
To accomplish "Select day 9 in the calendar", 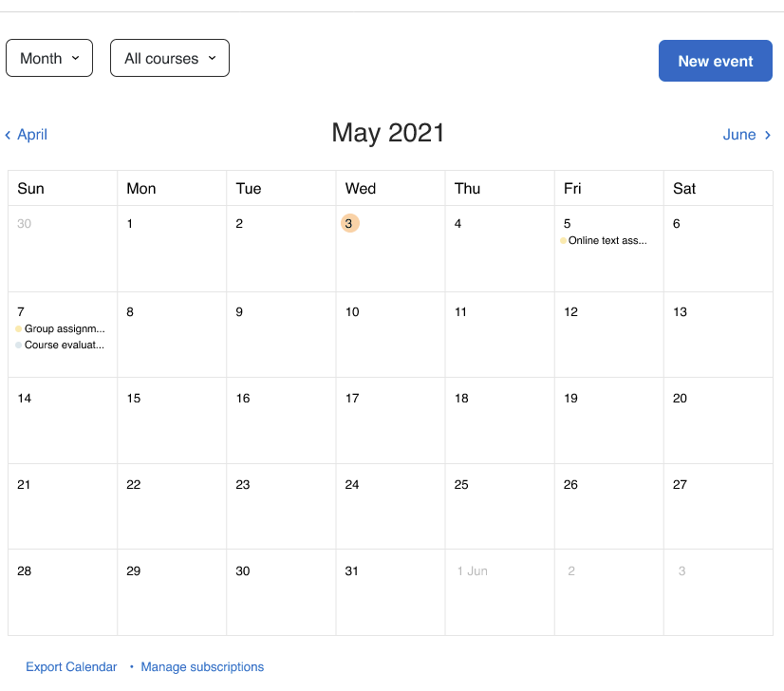I will pyautogui.click(x=239, y=312).
